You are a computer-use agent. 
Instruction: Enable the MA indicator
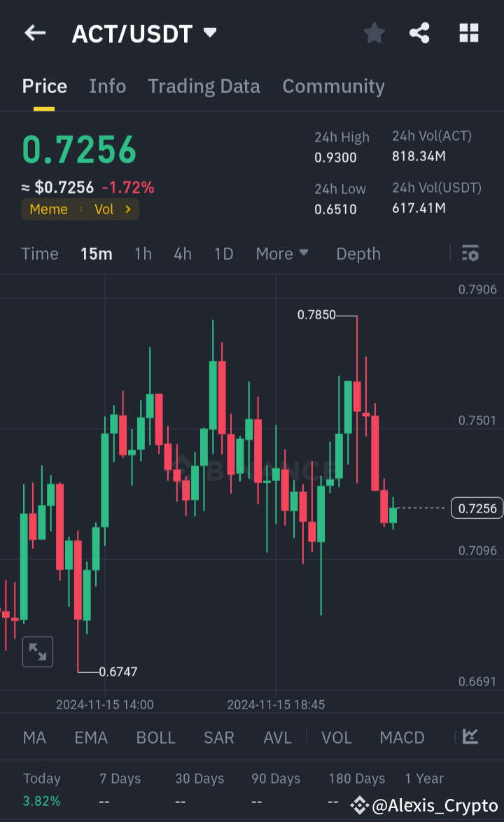click(34, 737)
